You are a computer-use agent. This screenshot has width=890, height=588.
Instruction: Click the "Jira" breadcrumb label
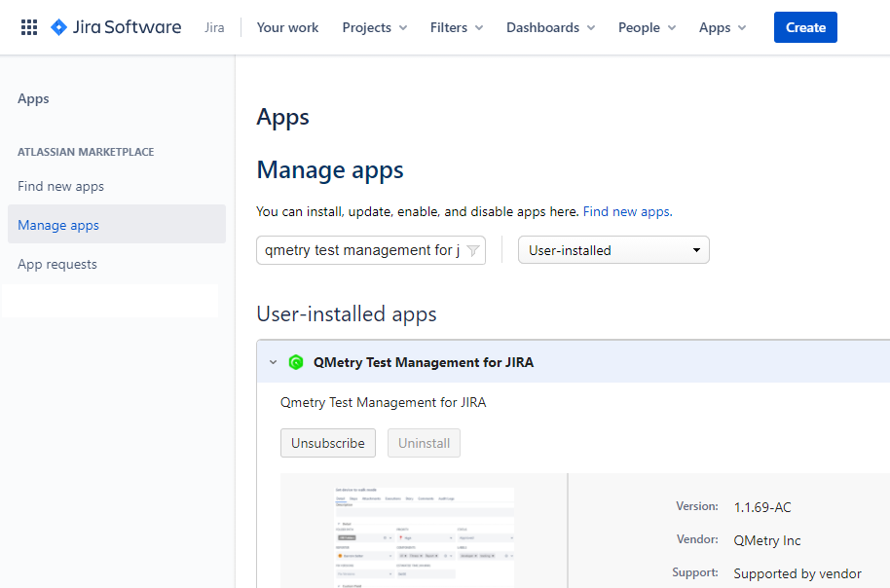(214, 27)
